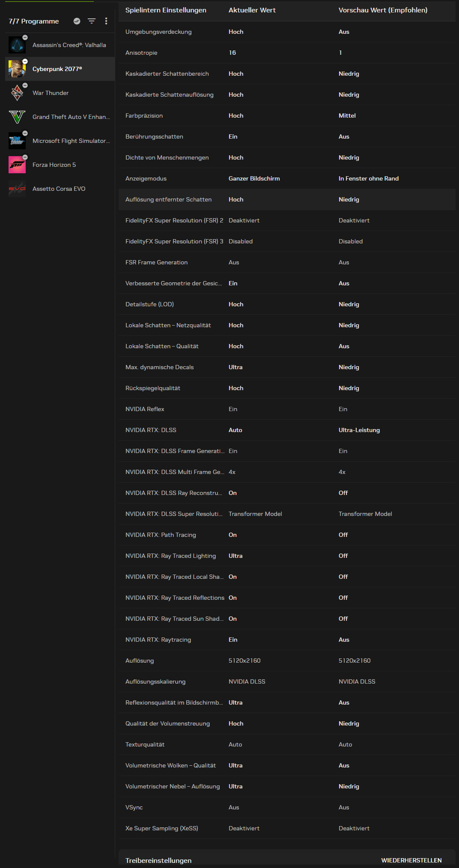Click the War Thunder plane icon
This screenshot has width=459, height=868.
click(x=17, y=93)
